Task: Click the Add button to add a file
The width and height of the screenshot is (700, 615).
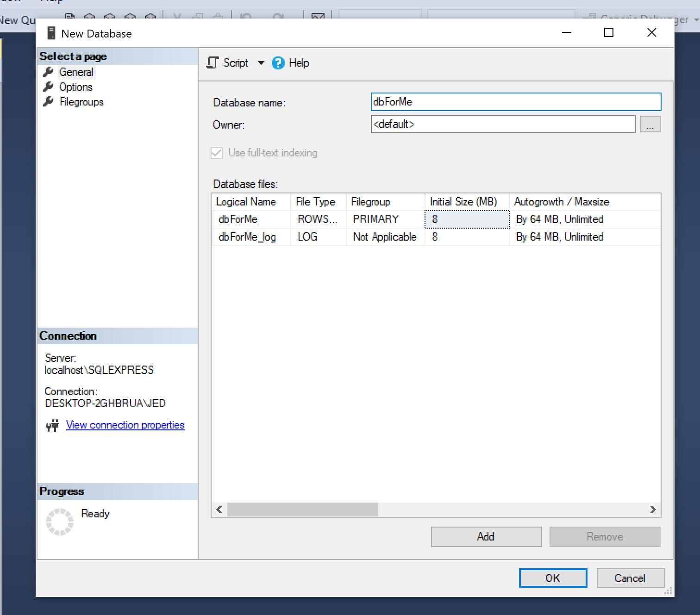Action: coord(486,536)
